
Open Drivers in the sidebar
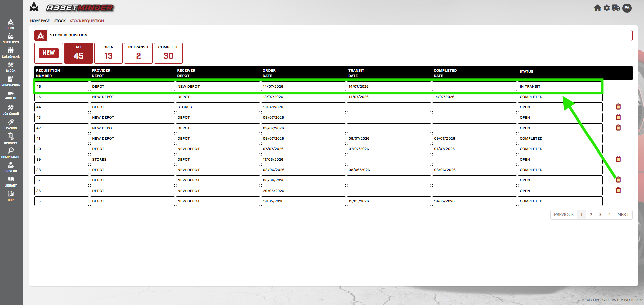(x=11, y=167)
